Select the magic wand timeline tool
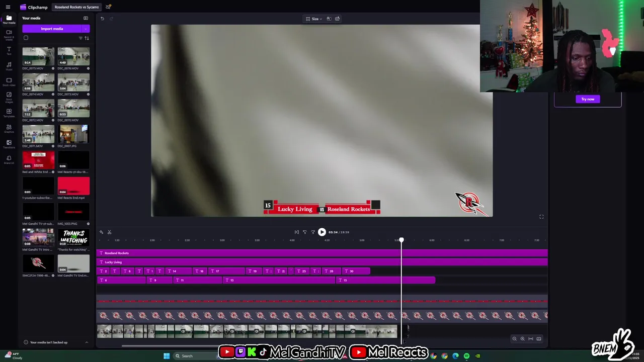Image resolution: width=644 pixels, height=362 pixels. pos(101,232)
